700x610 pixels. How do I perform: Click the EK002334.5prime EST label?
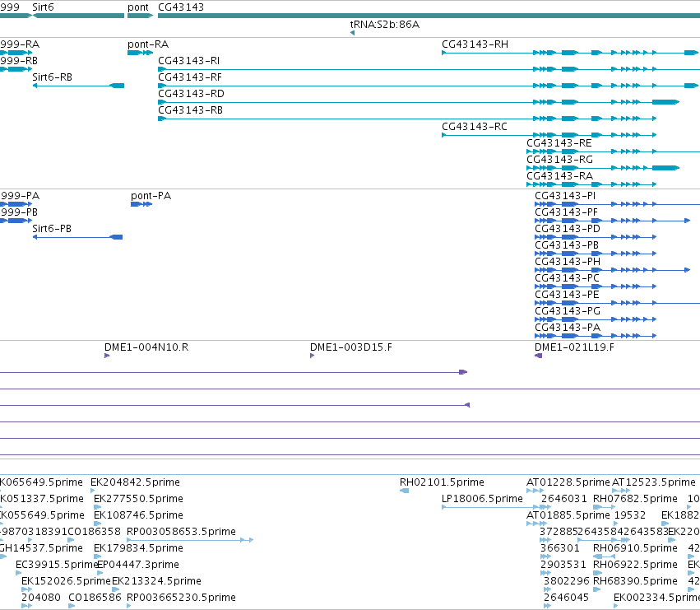pos(656,598)
